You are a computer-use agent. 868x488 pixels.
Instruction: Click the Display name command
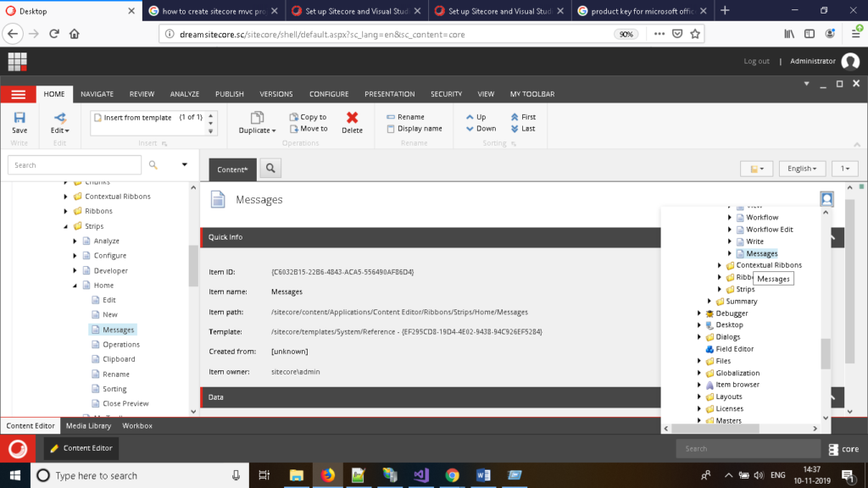click(414, 129)
